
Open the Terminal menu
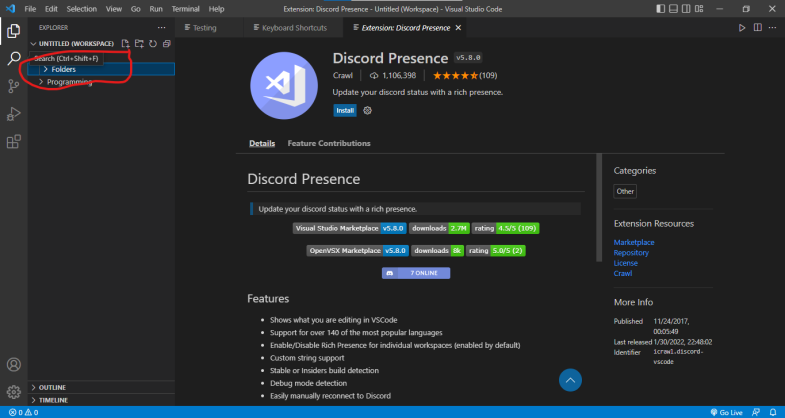point(185,9)
